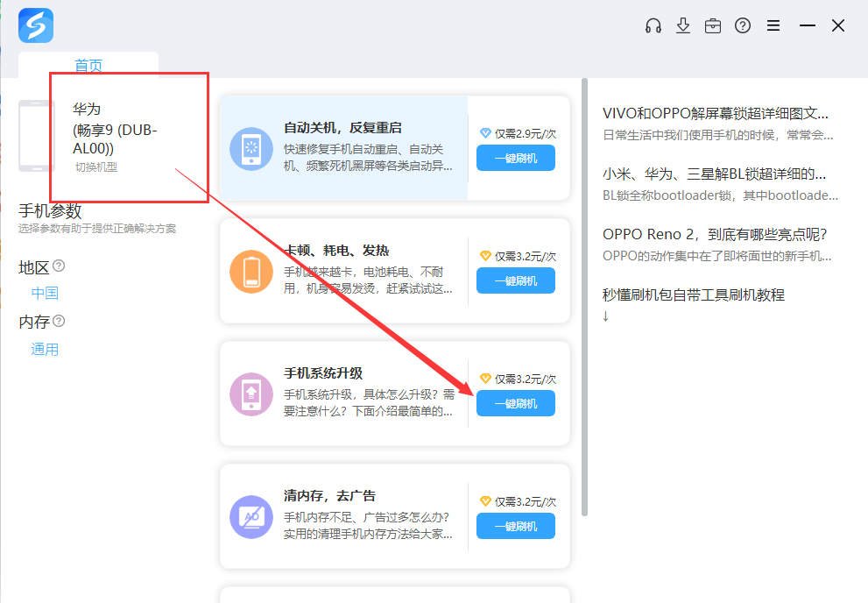Minimize the application window

(x=808, y=25)
